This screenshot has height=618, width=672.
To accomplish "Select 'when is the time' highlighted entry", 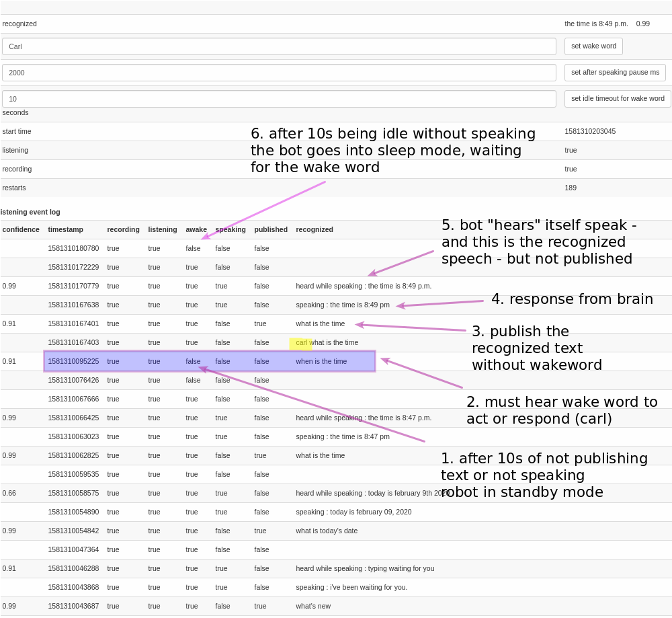I will pyautogui.click(x=321, y=362).
